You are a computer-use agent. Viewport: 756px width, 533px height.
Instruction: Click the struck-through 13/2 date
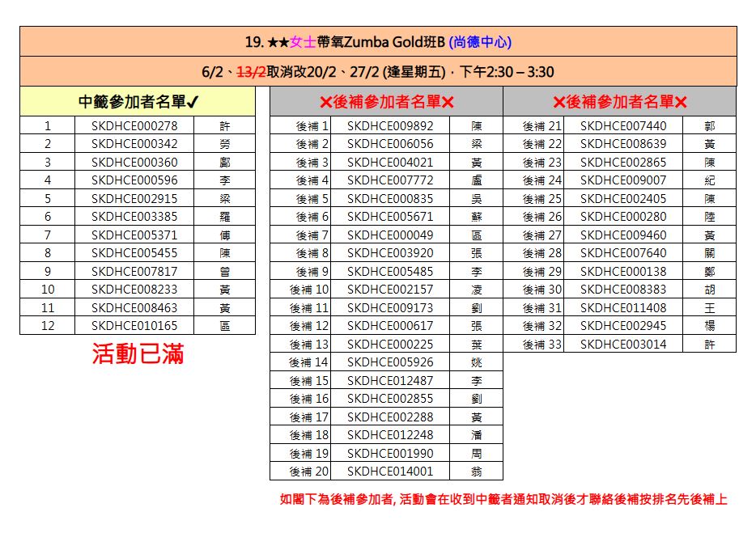tap(252, 72)
